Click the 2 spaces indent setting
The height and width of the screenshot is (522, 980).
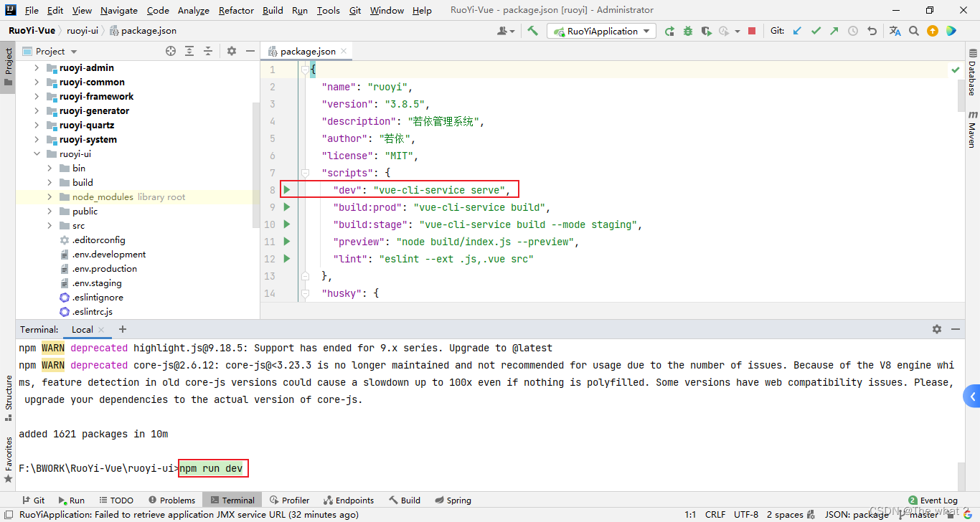pos(785,515)
